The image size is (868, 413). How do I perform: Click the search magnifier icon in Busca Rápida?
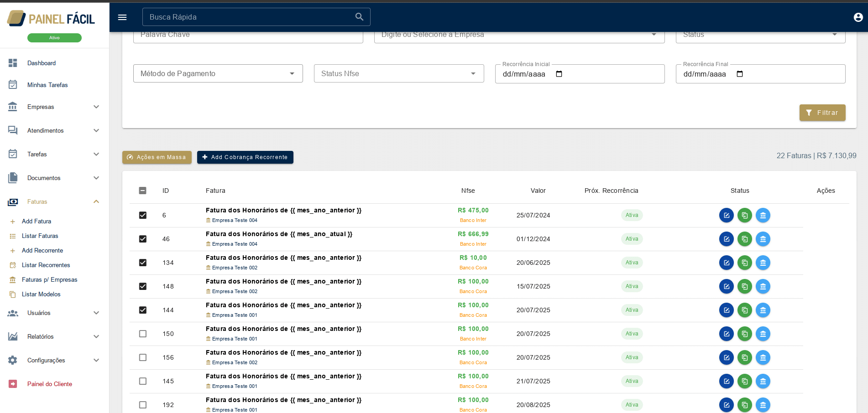pos(359,17)
